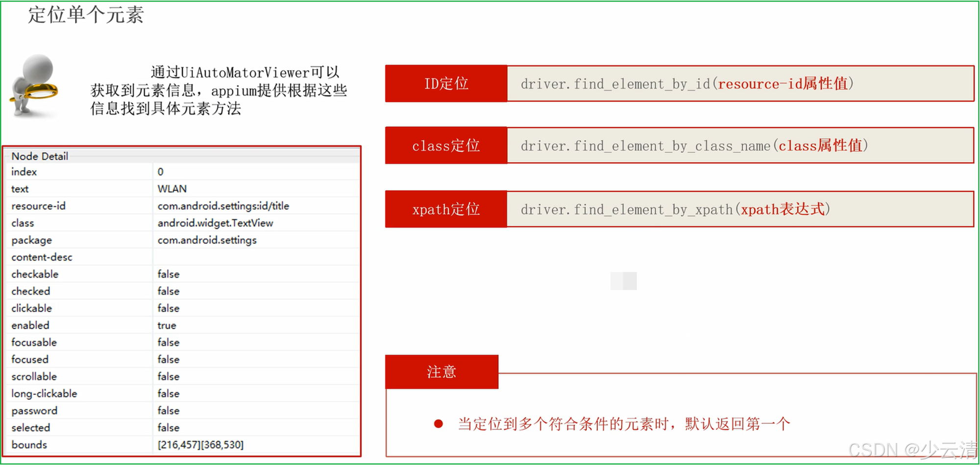Click the magnifying glass figure icon

point(34,86)
